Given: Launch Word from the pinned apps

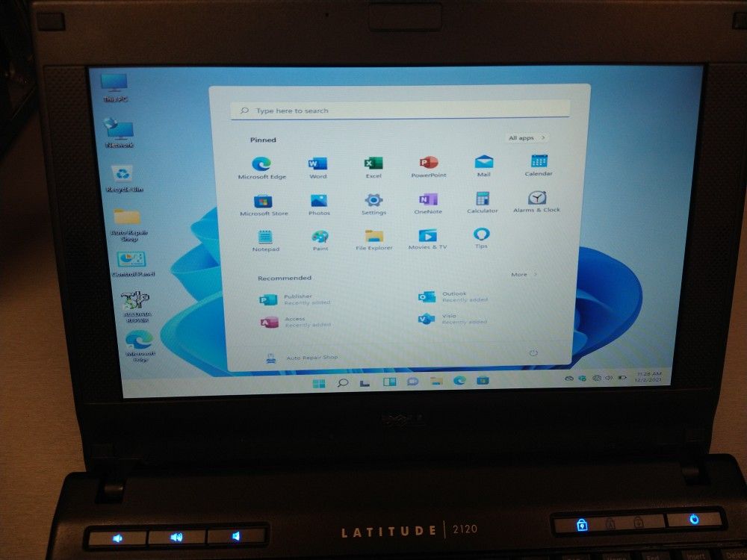Looking at the screenshot, I should pyautogui.click(x=317, y=167).
